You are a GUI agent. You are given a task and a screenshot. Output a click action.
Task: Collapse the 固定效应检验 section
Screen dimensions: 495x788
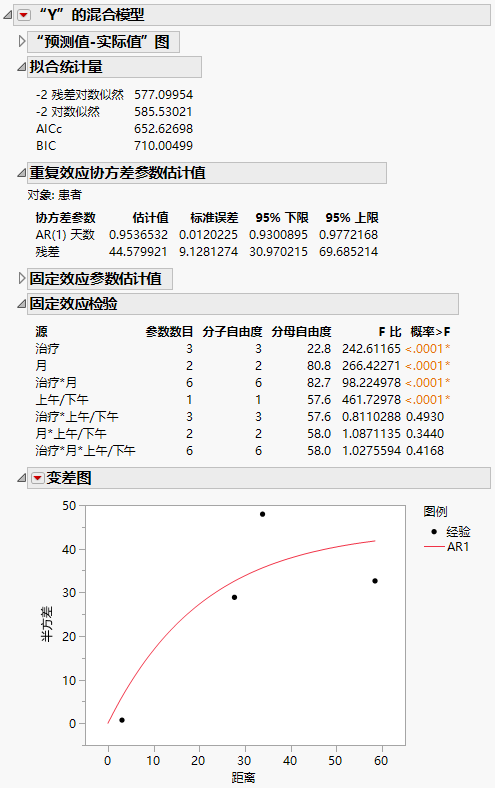[x=22, y=304]
